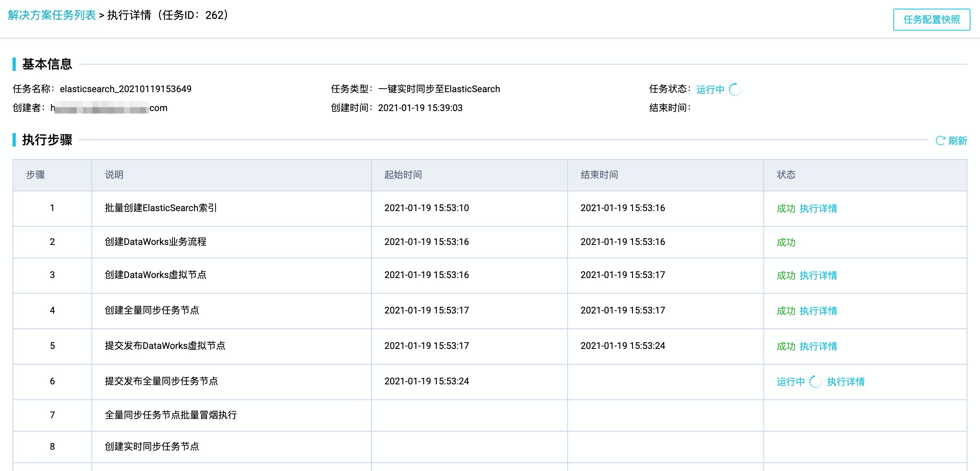
Task: Click the task name elasticsearch_20210119153649
Action: coord(126,89)
